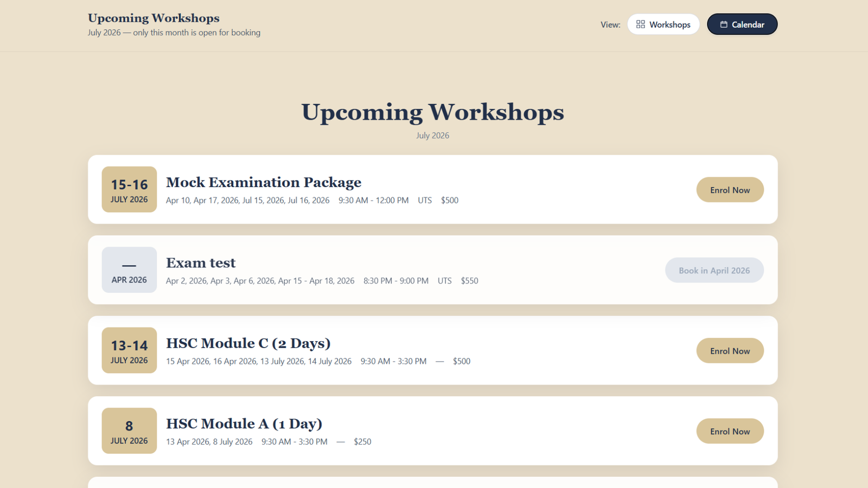Switch to the Workshops view
Viewport: 868px width, 488px height.
[x=663, y=24]
